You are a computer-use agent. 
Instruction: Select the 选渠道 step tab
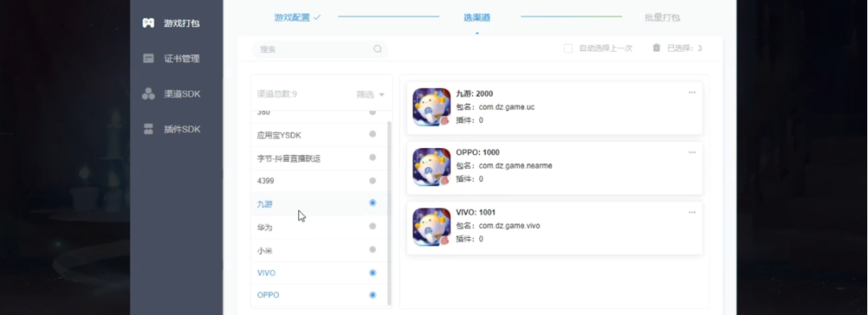coord(476,18)
